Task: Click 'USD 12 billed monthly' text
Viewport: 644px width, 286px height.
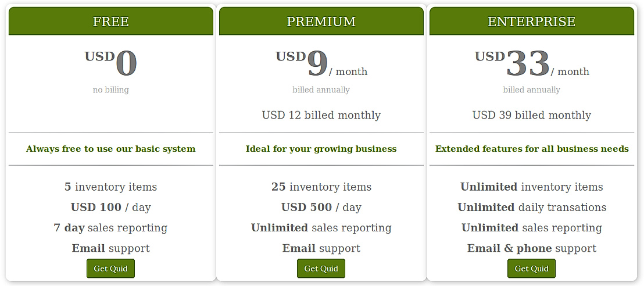Action: coord(321,115)
